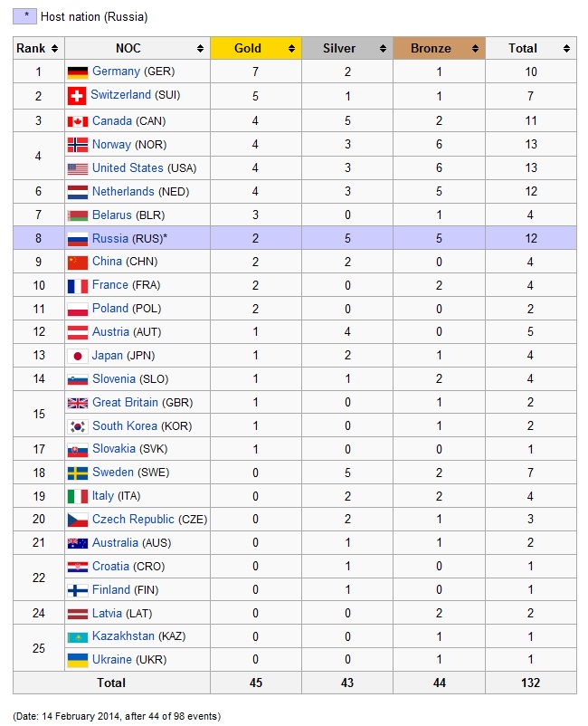Click the Finland flag icon

pyautogui.click(x=78, y=590)
